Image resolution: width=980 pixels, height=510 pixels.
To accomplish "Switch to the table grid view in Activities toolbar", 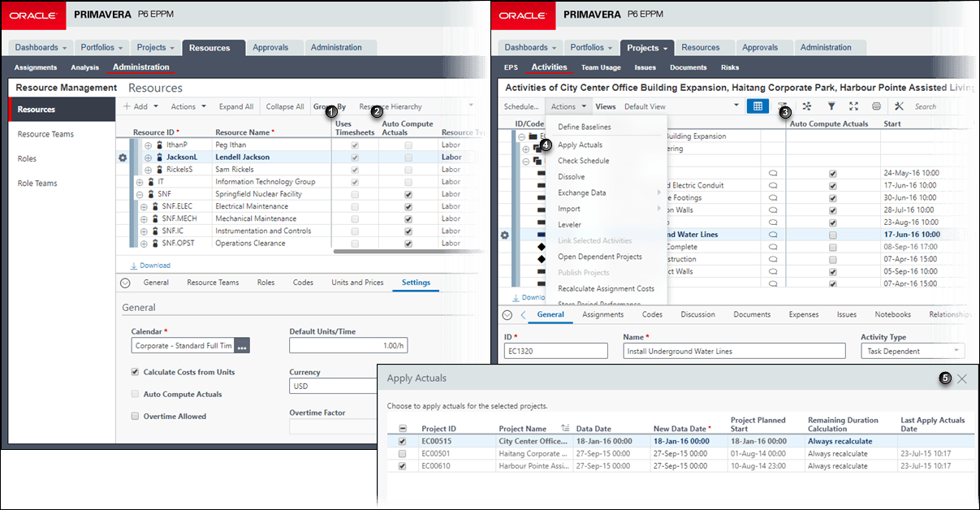I will click(x=758, y=106).
